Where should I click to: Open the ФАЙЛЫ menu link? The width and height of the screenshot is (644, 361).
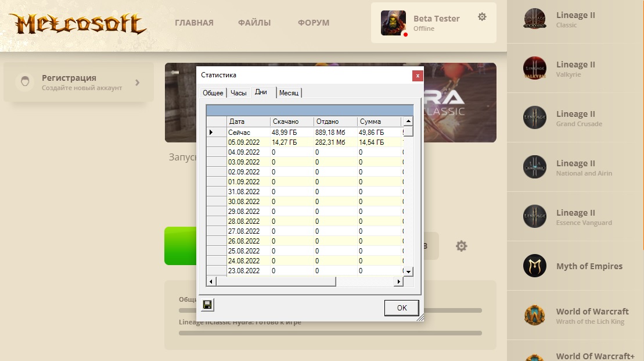click(x=254, y=23)
